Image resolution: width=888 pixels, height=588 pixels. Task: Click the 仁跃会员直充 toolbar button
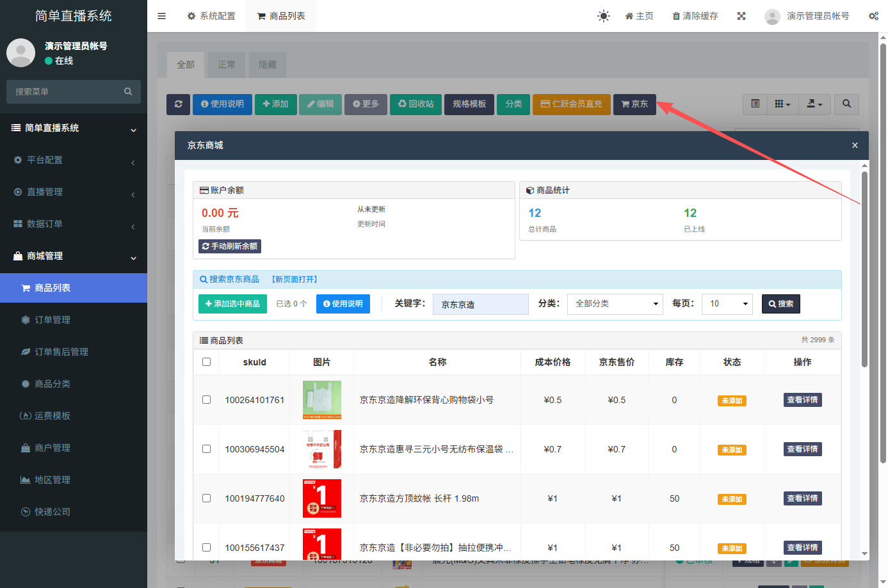[572, 104]
